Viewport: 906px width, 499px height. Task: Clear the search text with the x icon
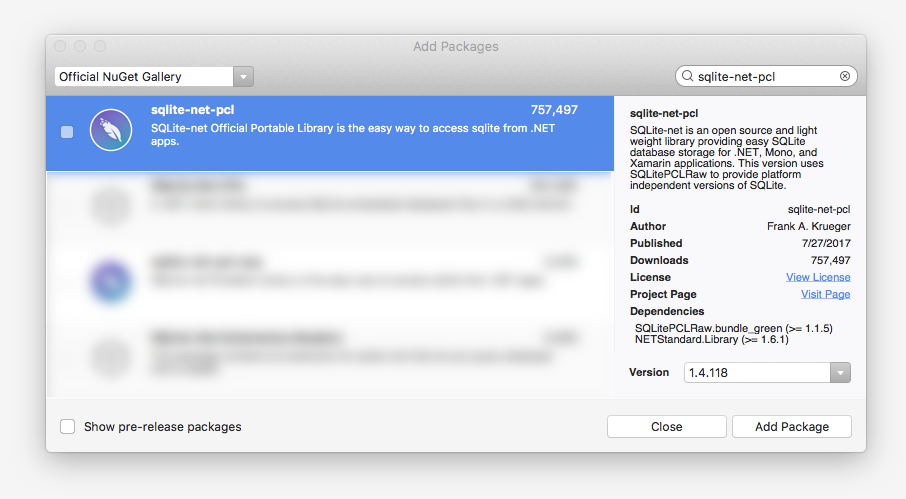point(845,76)
